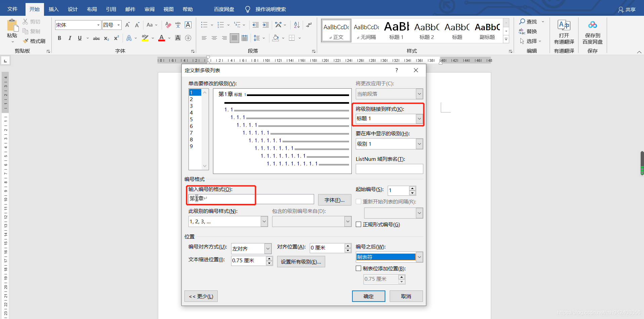This screenshot has width=644, height=319.
Task: Click the yellow text highlight color swatch
Action: click(145, 38)
